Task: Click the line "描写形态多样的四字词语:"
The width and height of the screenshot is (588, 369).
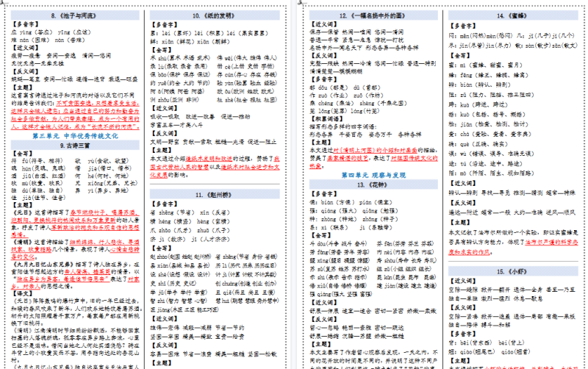Action: [343, 126]
